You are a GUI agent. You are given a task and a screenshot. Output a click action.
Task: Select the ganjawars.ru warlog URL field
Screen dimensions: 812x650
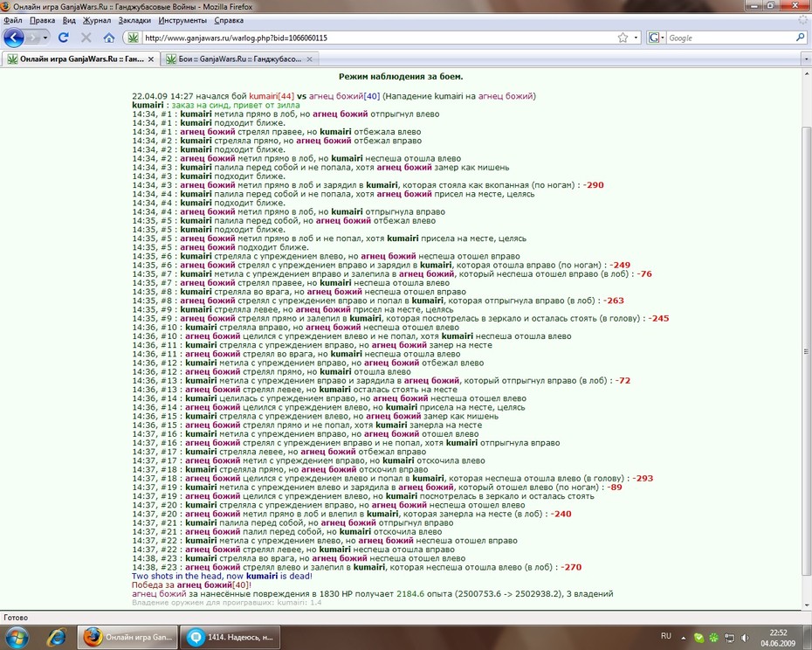pyautogui.click(x=378, y=38)
